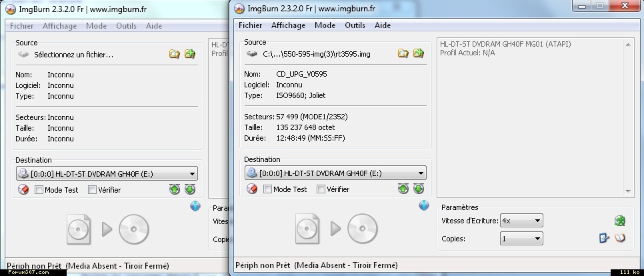Open Aide menu in left window
644x276 pixels.
coord(153,26)
